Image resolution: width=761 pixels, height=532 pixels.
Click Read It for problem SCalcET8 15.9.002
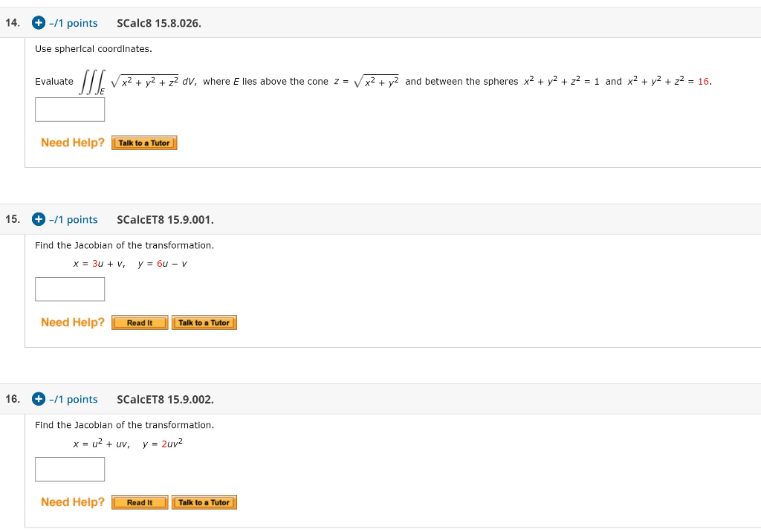(x=139, y=502)
